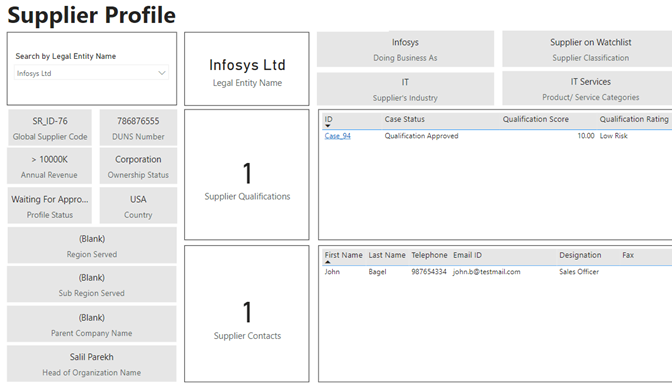Click the Infosys 'Doing Business As' card
The width and height of the screenshot is (672, 383).
click(405, 49)
